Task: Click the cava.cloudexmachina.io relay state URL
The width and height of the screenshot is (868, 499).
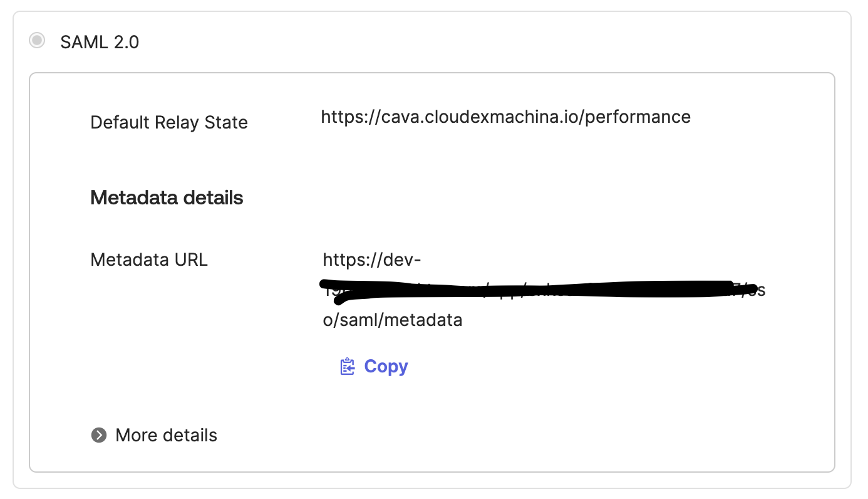Action: tap(505, 117)
